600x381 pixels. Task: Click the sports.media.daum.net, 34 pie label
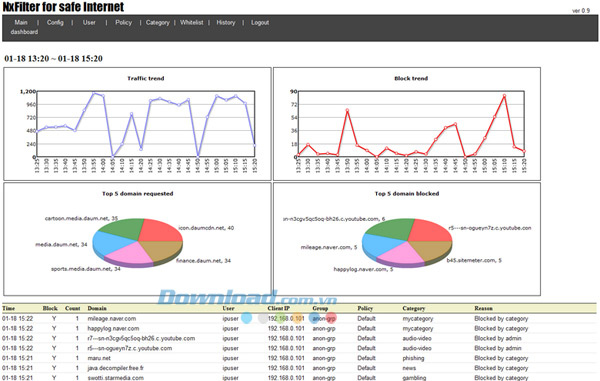tap(86, 269)
